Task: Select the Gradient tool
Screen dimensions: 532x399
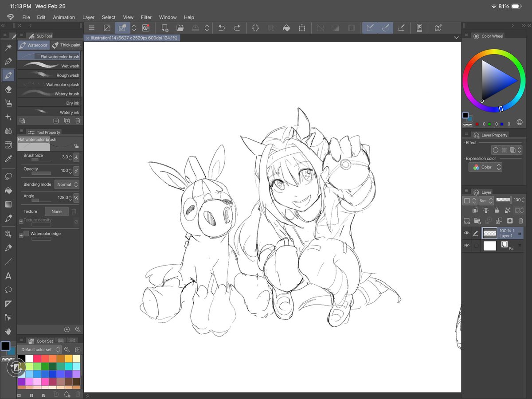Action: (x=8, y=204)
